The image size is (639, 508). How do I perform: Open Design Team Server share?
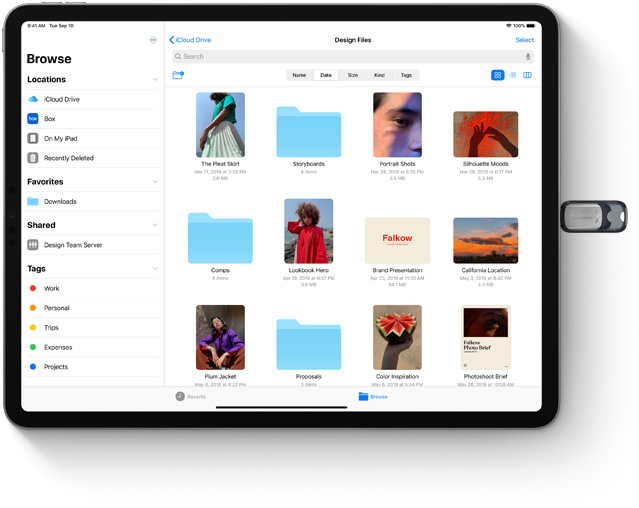pyautogui.click(x=73, y=245)
